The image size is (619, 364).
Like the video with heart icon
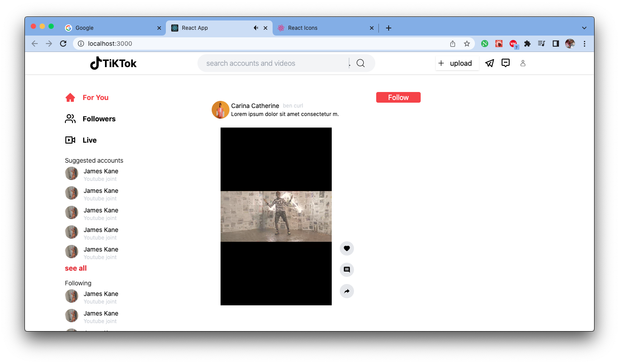point(347,248)
